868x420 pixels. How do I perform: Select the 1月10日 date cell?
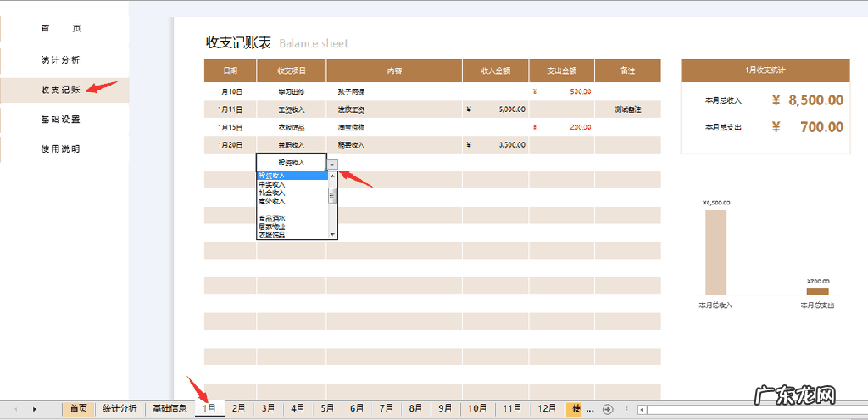pos(231,92)
